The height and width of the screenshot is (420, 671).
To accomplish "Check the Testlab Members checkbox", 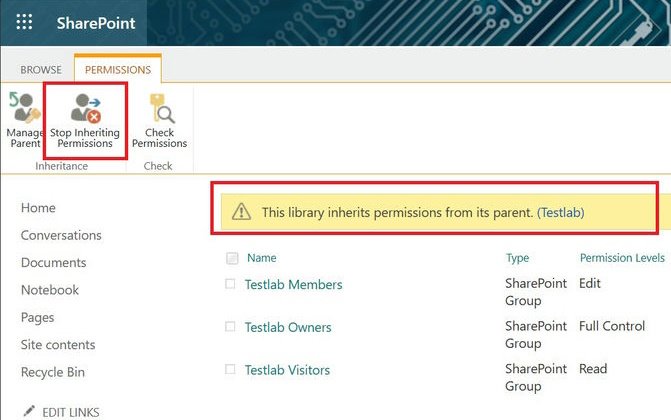I will (x=230, y=284).
